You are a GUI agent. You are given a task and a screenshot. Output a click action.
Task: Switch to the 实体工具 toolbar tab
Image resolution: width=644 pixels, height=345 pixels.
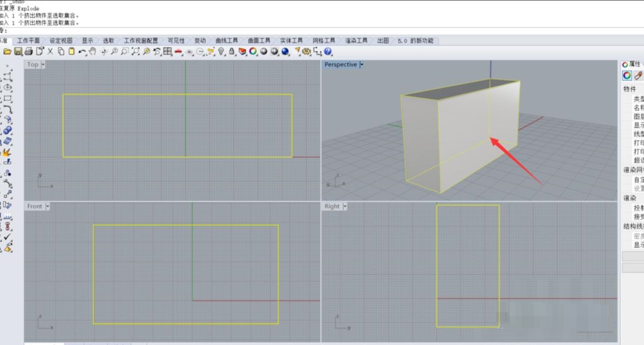(x=291, y=40)
